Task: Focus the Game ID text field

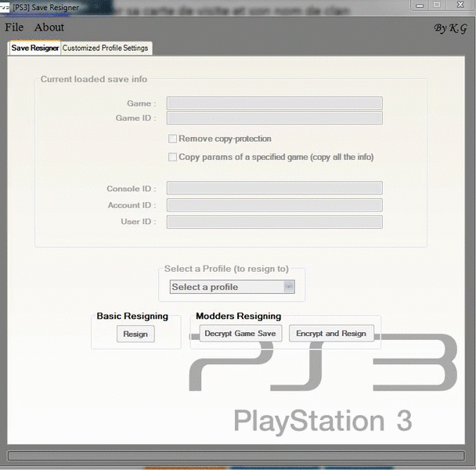Action: [x=275, y=117]
